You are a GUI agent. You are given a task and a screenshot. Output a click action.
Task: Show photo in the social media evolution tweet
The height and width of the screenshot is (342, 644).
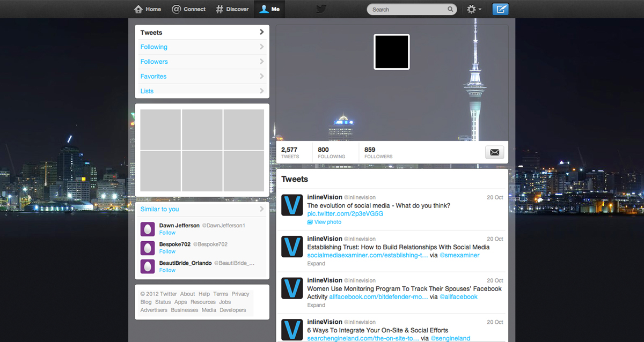(x=324, y=221)
